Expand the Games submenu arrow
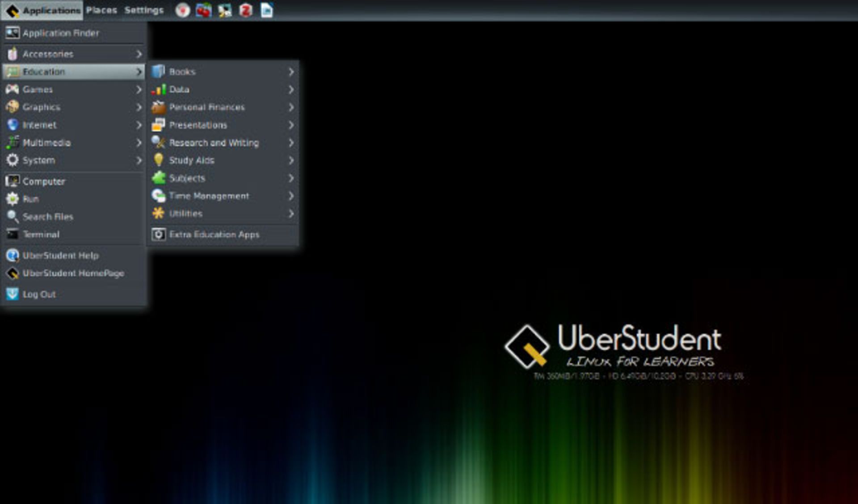 tap(139, 89)
